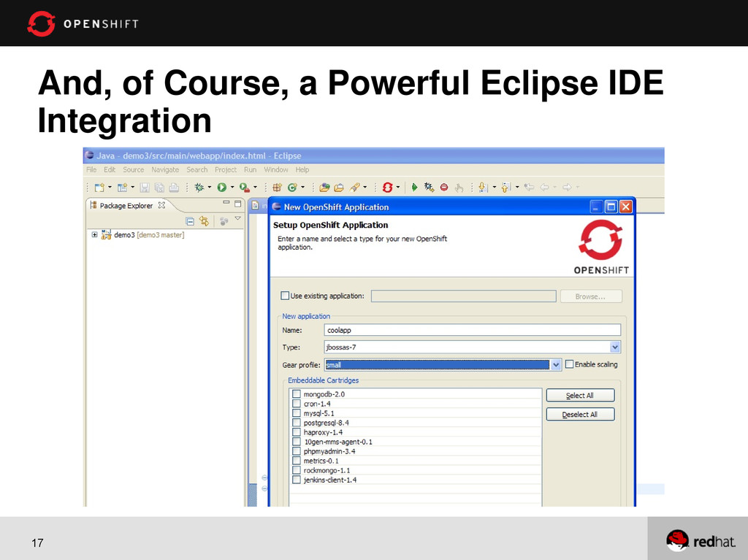Open the Run button dropdown arrow
748x560 pixels.
(x=232, y=188)
